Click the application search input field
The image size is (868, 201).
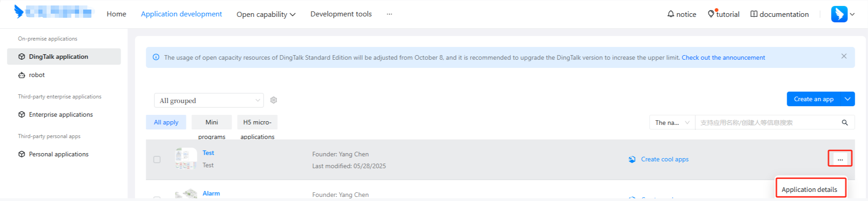click(x=767, y=123)
